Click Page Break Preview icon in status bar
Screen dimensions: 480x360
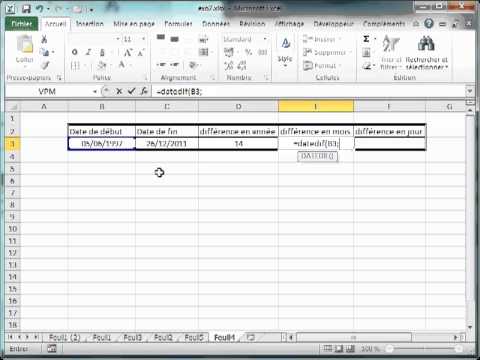pyautogui.click(x=350, y=349)
